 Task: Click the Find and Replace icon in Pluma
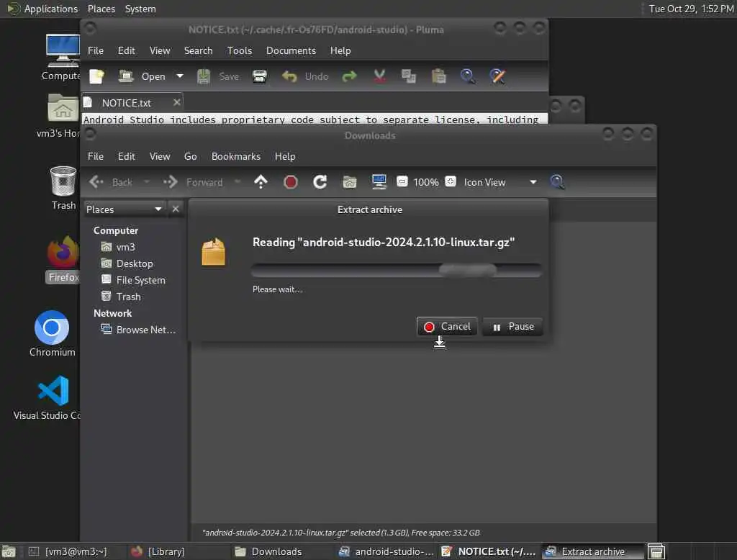pos(497,76)
